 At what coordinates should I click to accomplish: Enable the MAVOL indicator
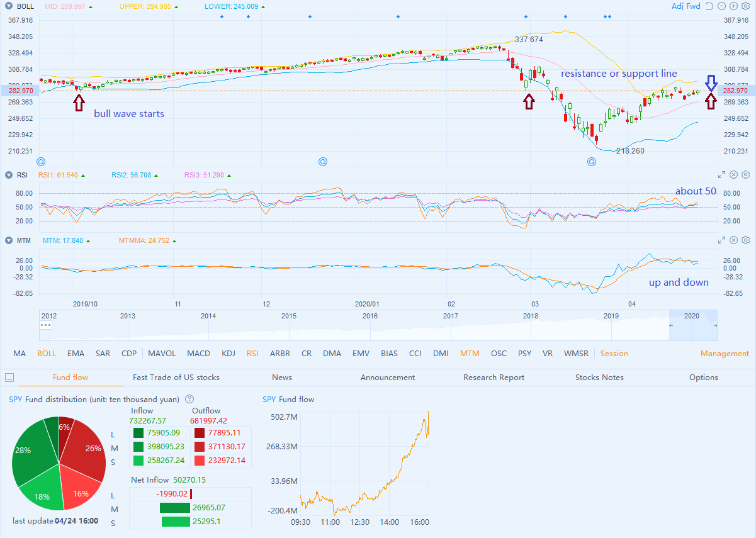pyautogui.click(x=162, y=354)
